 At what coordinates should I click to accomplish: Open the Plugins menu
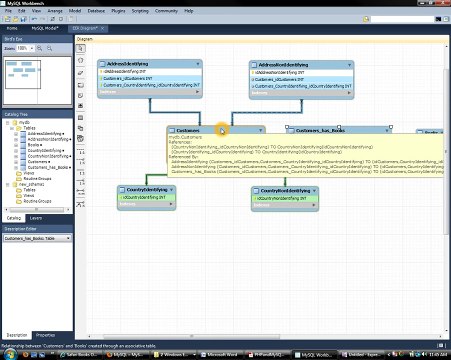tap(118, 11)
